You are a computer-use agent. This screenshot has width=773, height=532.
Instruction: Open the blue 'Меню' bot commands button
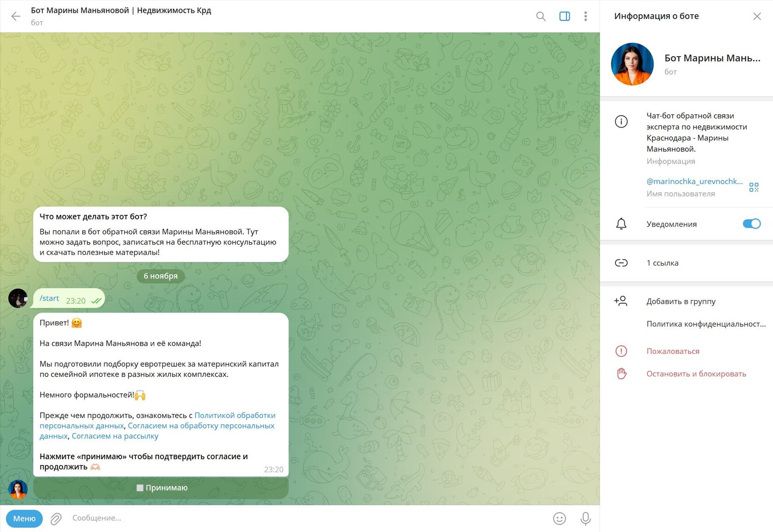pos(24,519)
